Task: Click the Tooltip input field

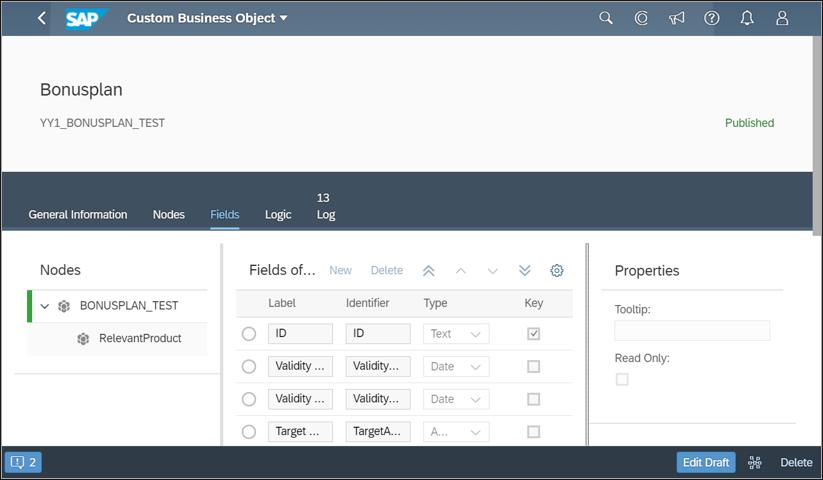Action: pos(692,331)
